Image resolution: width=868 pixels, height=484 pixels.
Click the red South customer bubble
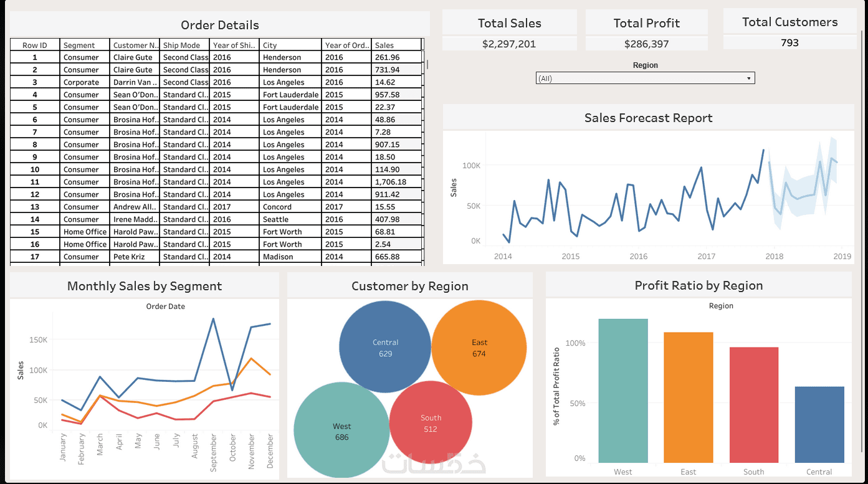coord(430,424)
